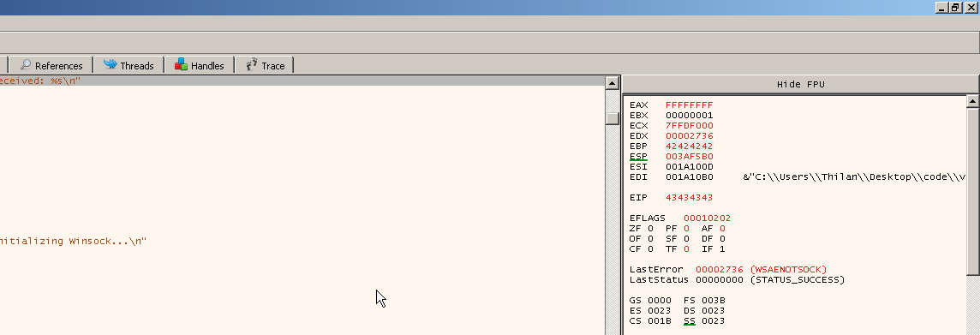The height and width of the screenshot is (335, 980).
Task: Click registers panel scrollbar up arrow
Action: tap(972, 101)
